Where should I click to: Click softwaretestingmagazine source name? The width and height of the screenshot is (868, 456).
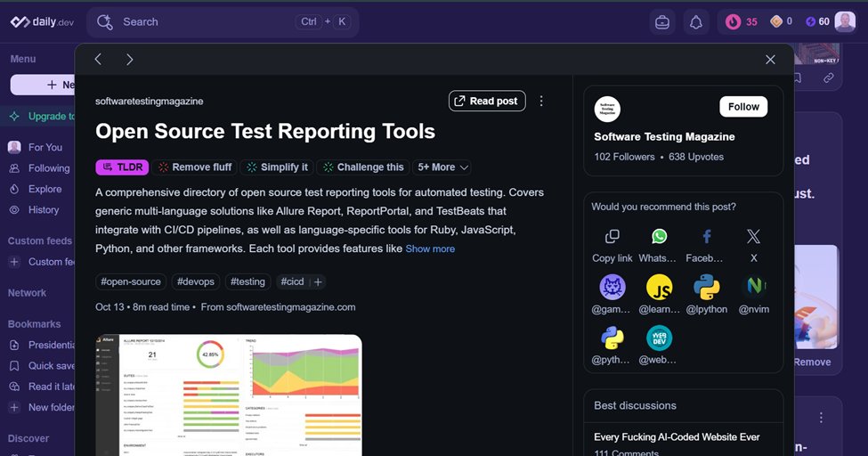(x=149, y=102)
